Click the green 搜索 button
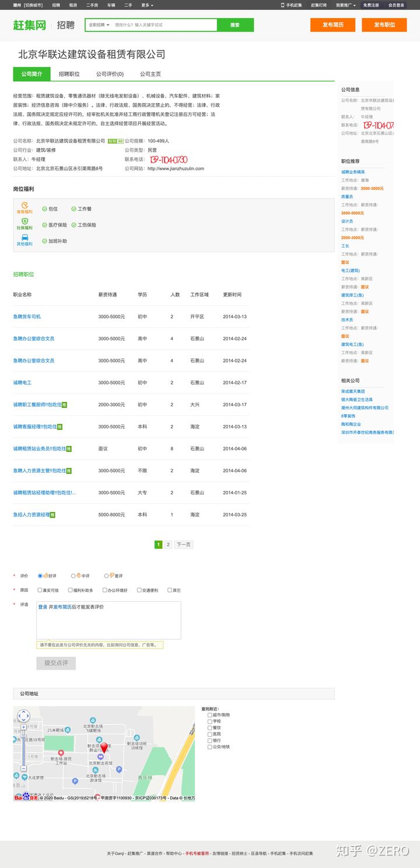Viewport: 420px width, 868px height. tap(235, 25)
